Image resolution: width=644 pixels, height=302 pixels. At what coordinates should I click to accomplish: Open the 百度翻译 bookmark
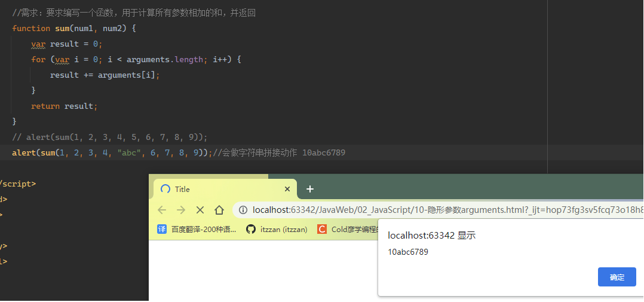click(197, 229)
